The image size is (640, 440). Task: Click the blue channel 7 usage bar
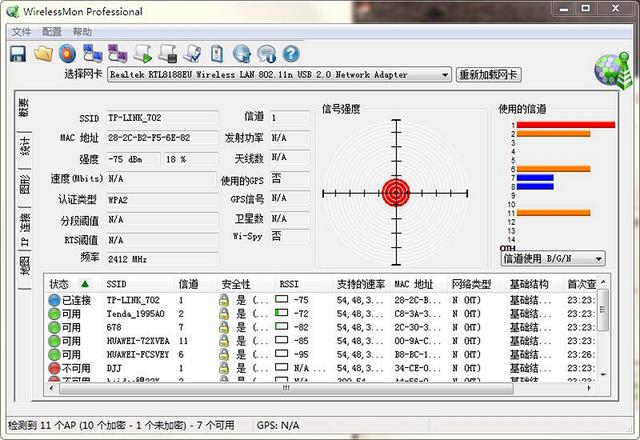(x=535, y=178)
